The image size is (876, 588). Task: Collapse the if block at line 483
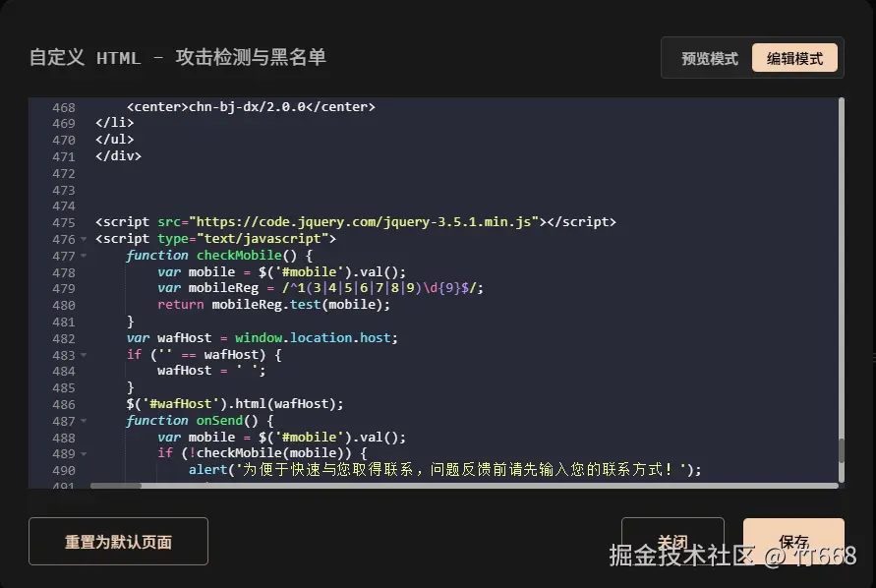click(84, 354)
